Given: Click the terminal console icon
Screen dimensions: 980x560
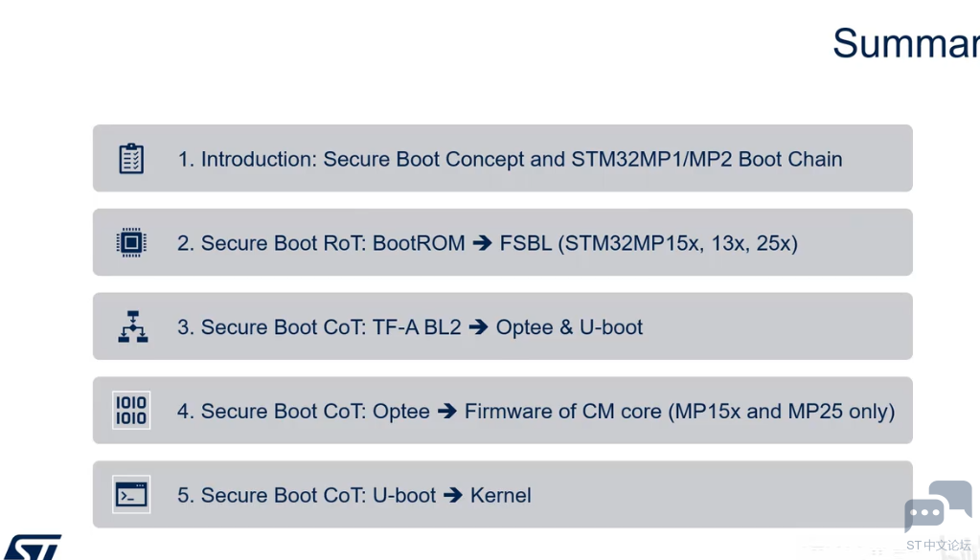Looking at the screenshot, I should click(x=131, y=495).
